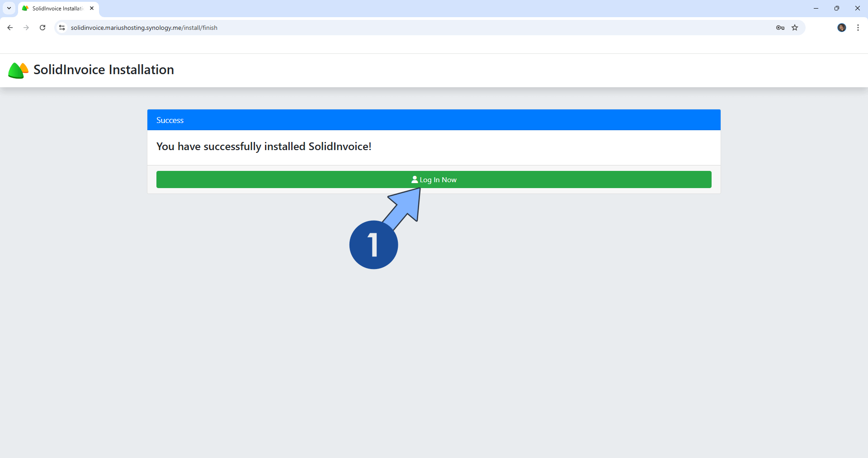This screenshot has height=458, width=868.
Task: Open the Chrome three-dot menu
Action: point(858,28)
